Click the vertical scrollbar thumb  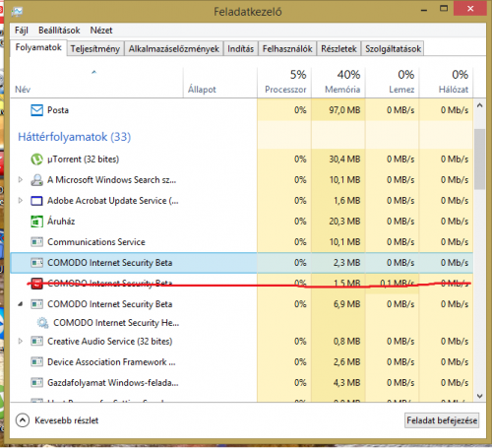click(x=479, y=160)
